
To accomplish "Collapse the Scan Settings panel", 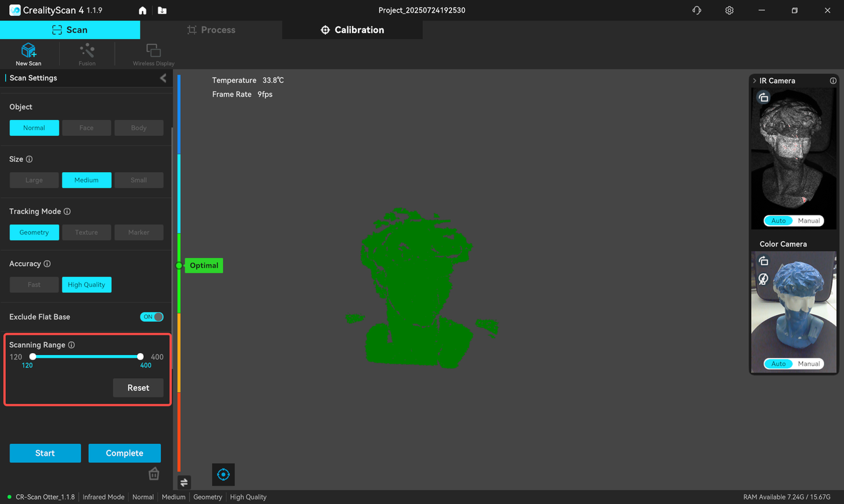I will coord(164,78).
